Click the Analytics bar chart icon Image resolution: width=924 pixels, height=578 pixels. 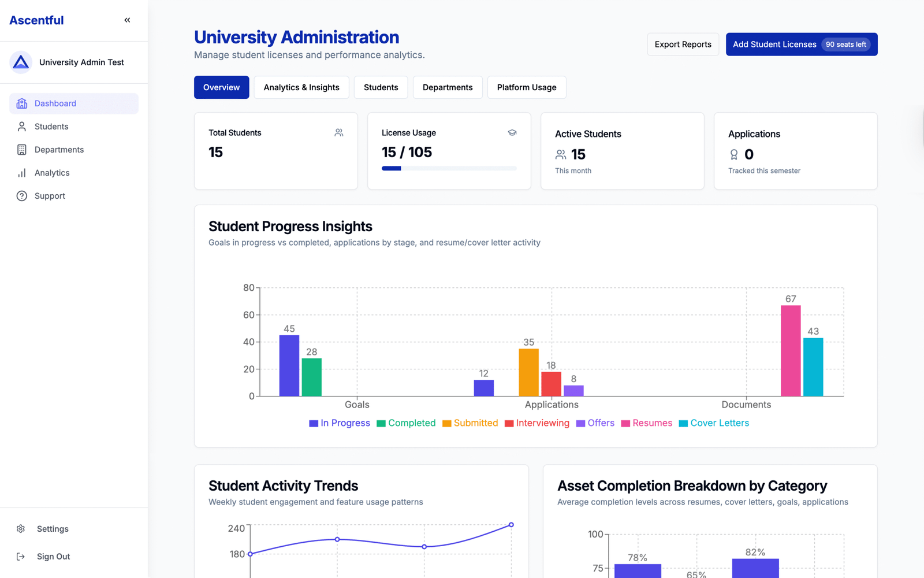pos(22,173)
